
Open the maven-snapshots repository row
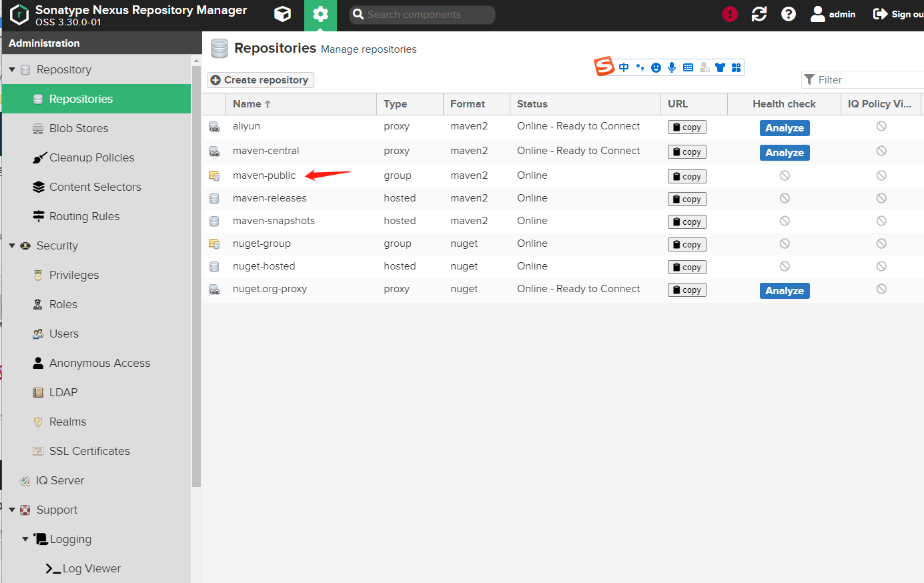562,221
